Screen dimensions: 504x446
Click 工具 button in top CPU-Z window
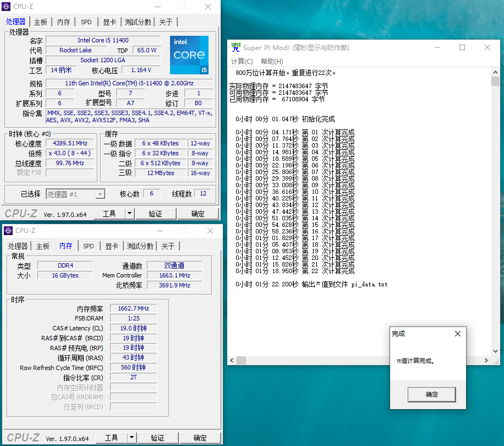pos(109,214)
